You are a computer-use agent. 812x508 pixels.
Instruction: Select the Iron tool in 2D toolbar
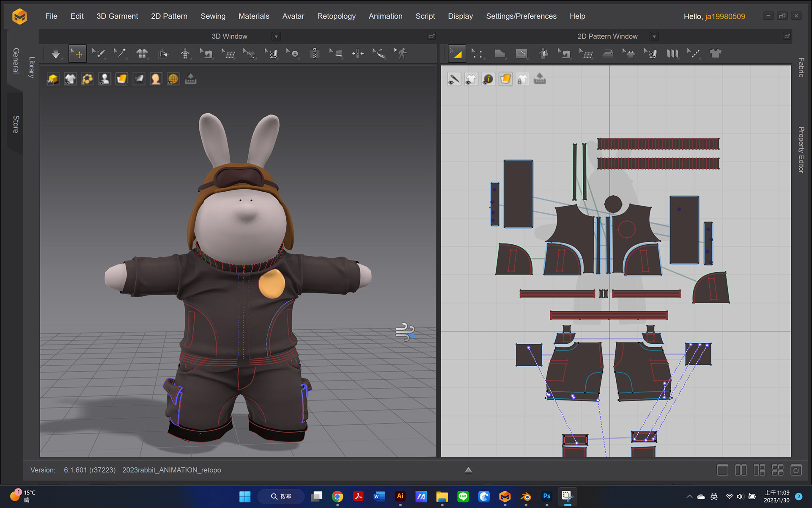pyautogui.click(x=608, y=54)
